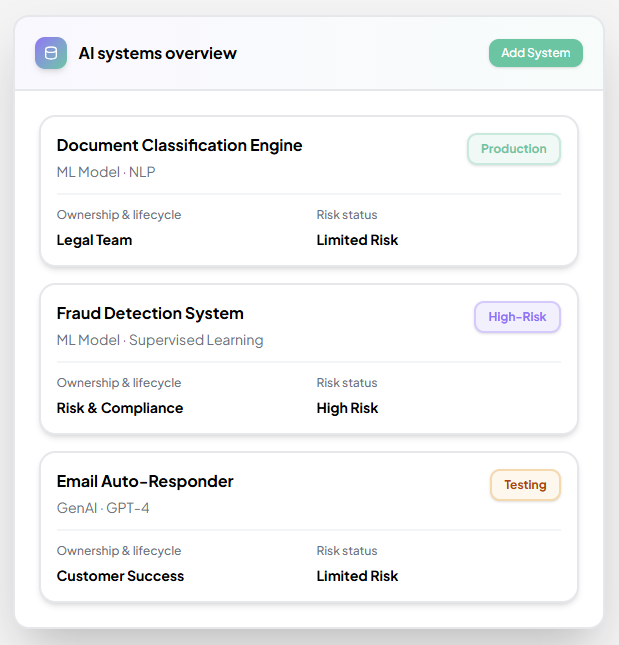Click the Risk & Compliance owner value

point(120,408)
